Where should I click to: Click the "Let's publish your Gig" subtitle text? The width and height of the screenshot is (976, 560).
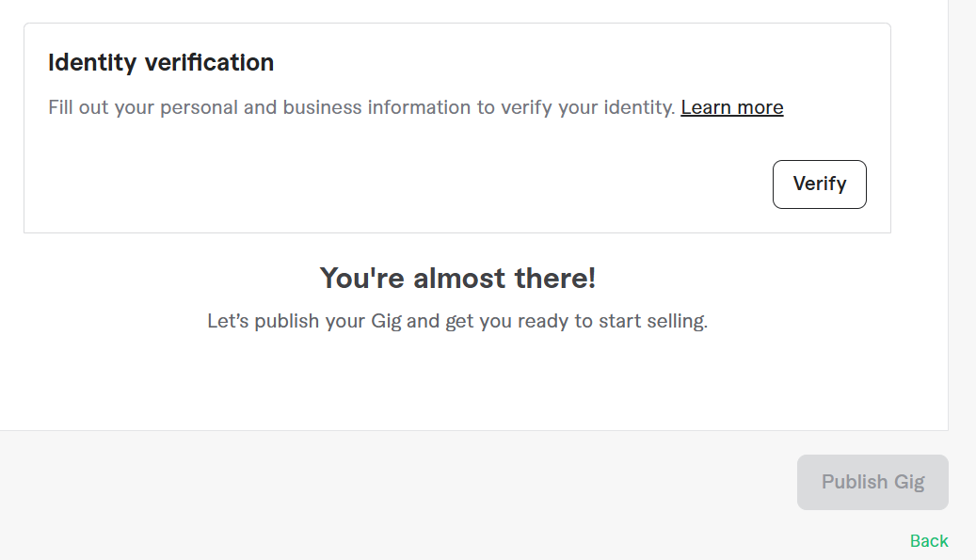click(456, 321)
